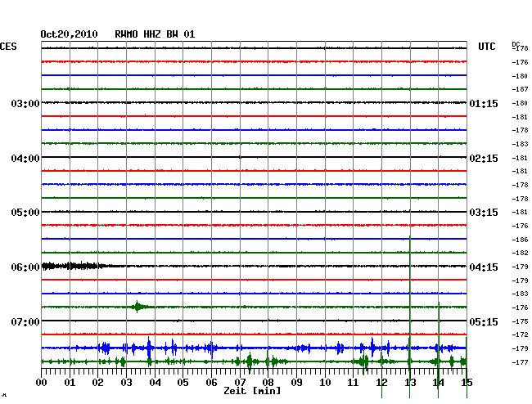Click minute axis tick label "15"
Screen dimensions: 532x404
click(467, 383)
